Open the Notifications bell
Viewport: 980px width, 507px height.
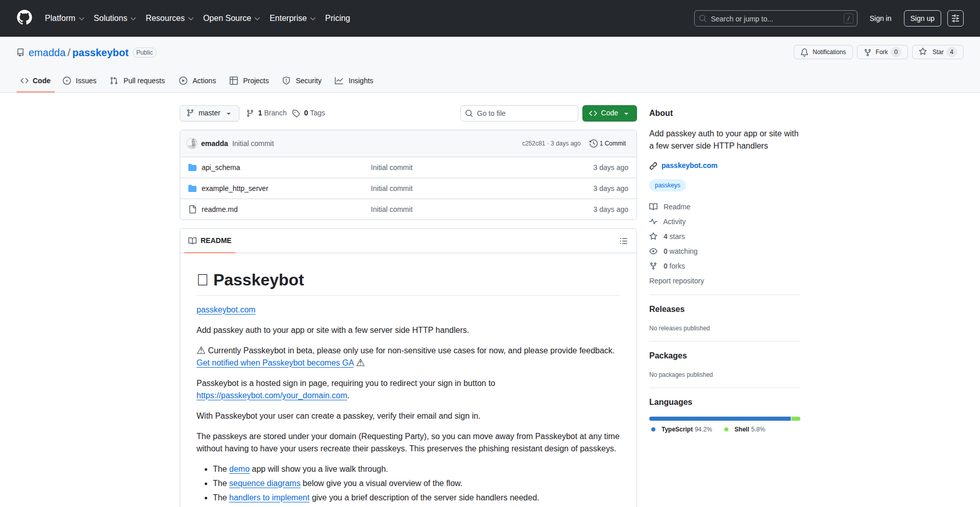804,52
